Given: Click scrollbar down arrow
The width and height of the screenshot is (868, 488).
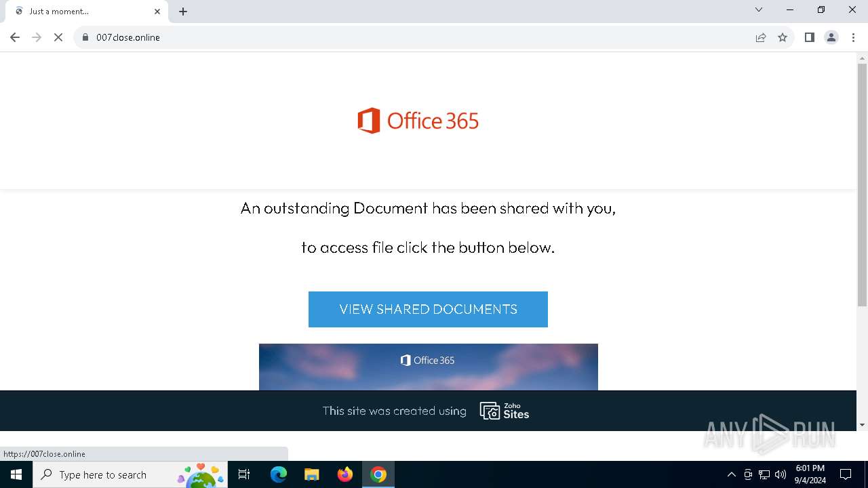Looking at the screenshot, I should (862, 425).
